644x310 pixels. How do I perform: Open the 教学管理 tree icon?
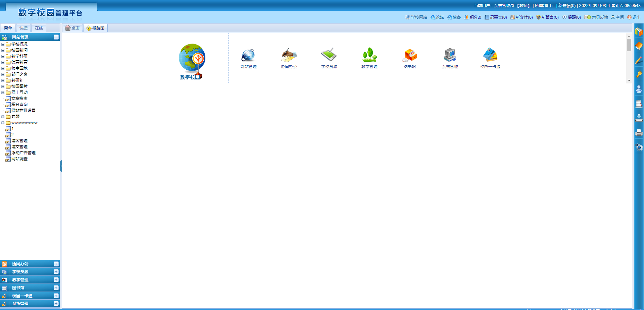click(369, 56)
